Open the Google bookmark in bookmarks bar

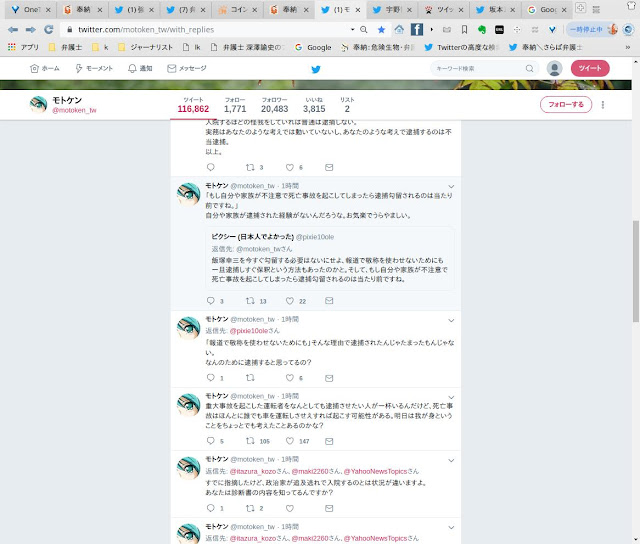(x=313, y=47)
